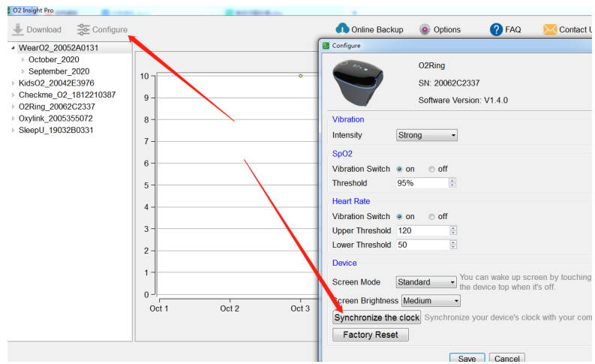Viewport: 595px width, 364px height.
Task: Click the Lower Threshold 50 field
Action: 422,245
